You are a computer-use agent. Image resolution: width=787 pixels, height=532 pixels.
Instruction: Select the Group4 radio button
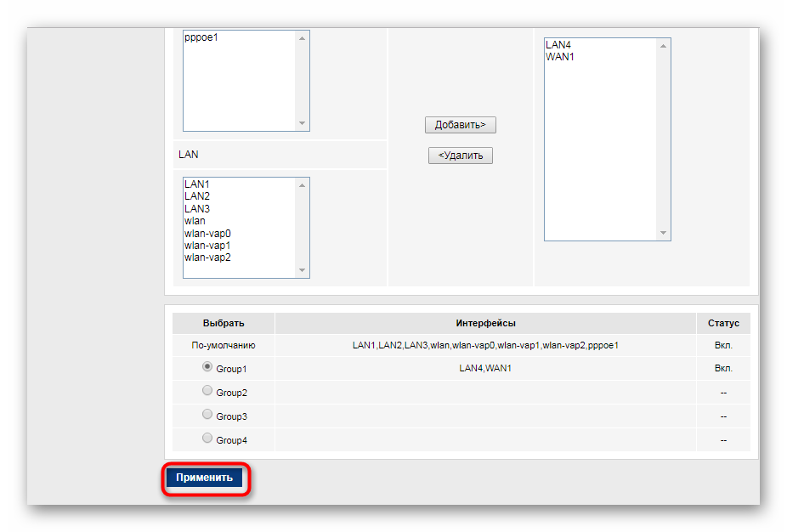tap(207, 439)
